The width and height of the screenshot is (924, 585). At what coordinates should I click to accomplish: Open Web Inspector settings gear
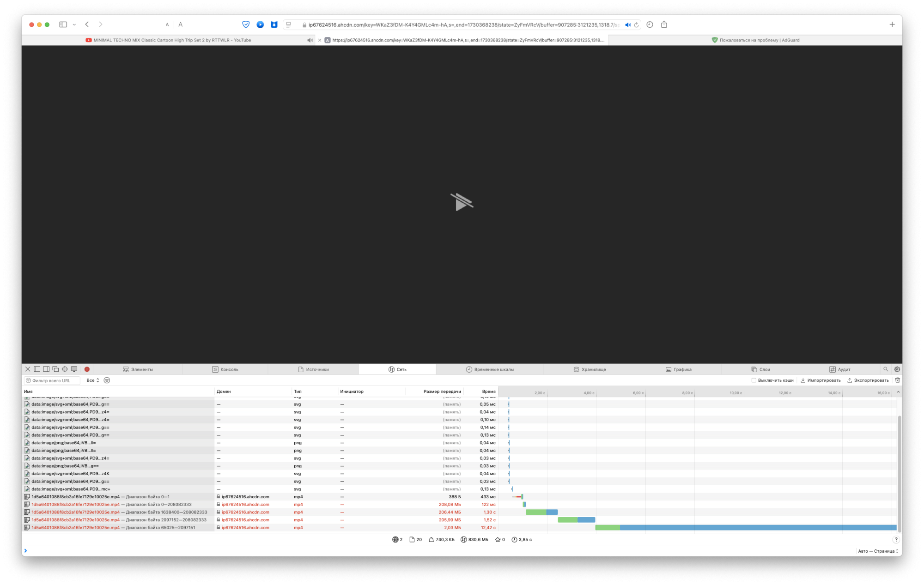click(x=897, y=369)
